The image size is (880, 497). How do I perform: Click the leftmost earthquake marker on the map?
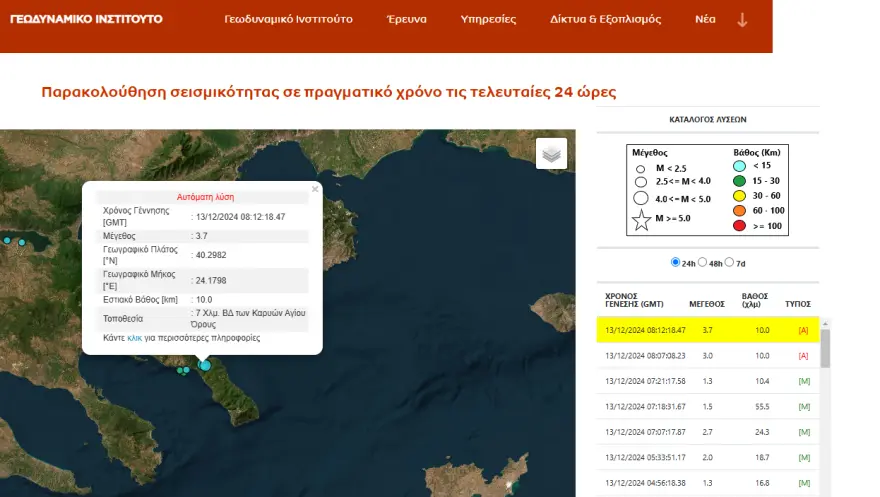[x=7, y=240]
